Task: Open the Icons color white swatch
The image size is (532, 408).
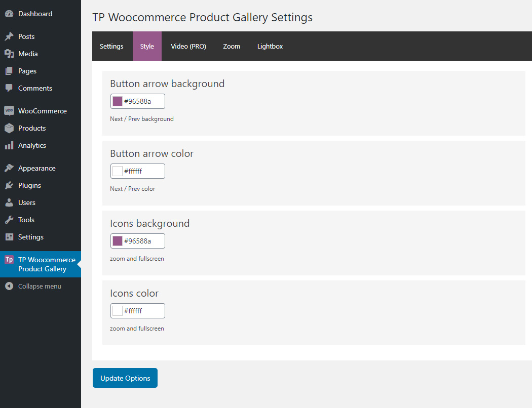Action: pos(118,311)
